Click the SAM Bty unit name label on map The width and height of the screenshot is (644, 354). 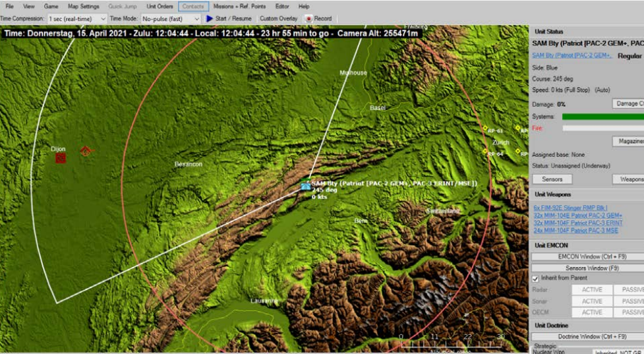(394, 183)
